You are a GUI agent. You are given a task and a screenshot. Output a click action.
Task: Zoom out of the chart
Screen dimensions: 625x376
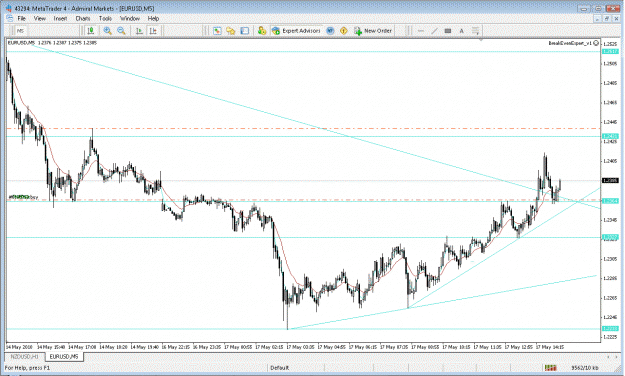click(121, 31)
